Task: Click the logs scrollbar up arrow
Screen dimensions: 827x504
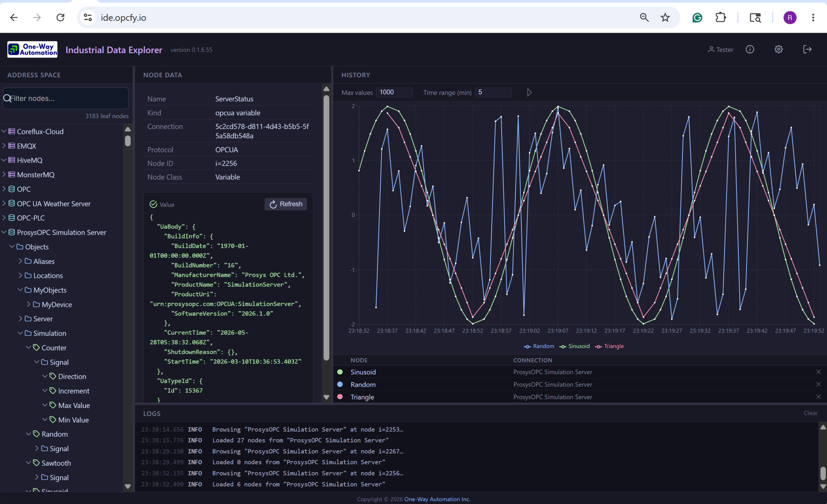Action: [823, 427]
